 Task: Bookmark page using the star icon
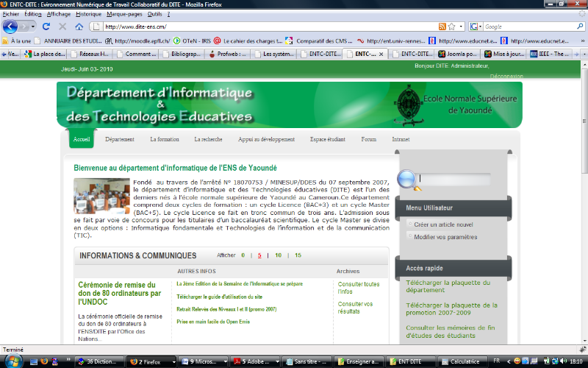click(452, 26)
